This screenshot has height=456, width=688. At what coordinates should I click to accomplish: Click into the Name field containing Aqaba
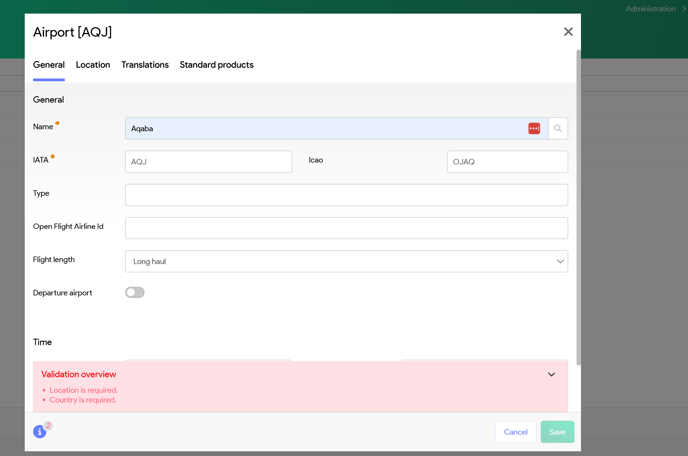tap(325, 128)
